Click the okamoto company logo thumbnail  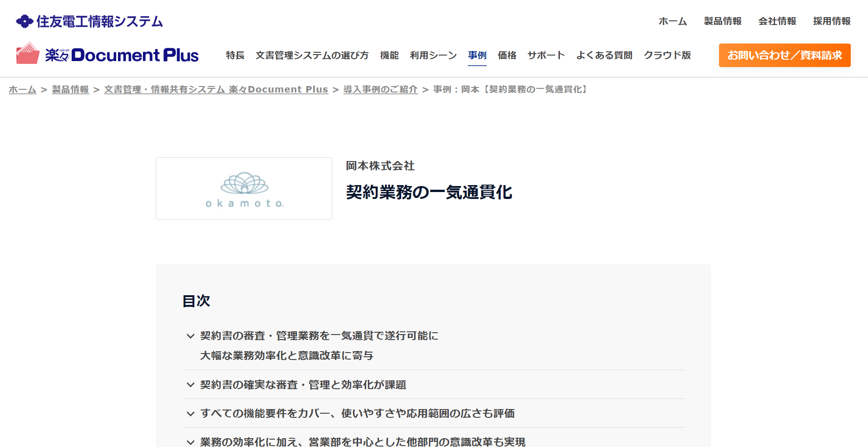[x=244, y=188]
